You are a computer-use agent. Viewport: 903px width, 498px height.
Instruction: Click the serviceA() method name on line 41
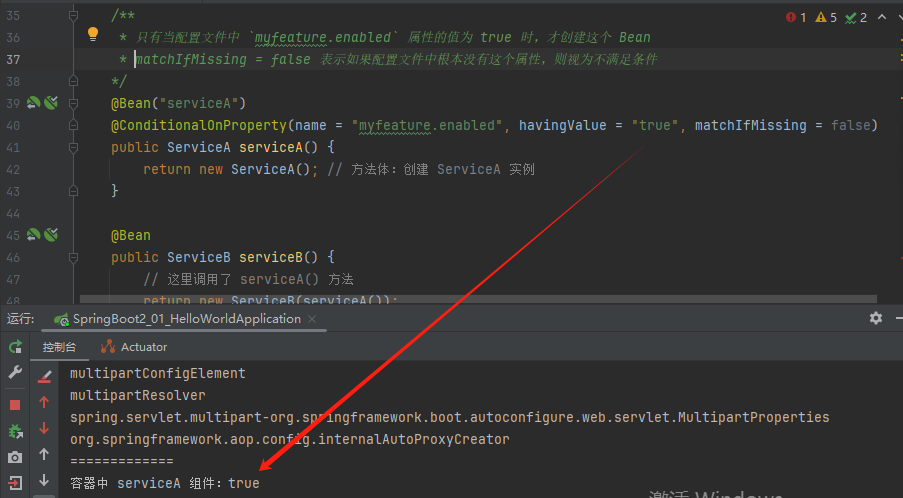click(x=271, y=147)
